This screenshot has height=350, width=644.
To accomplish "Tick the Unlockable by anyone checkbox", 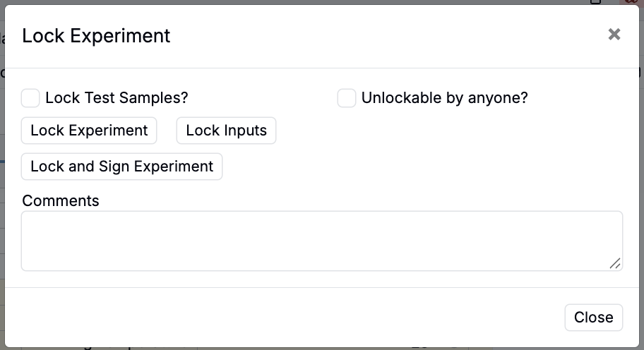I will (347, 98).
